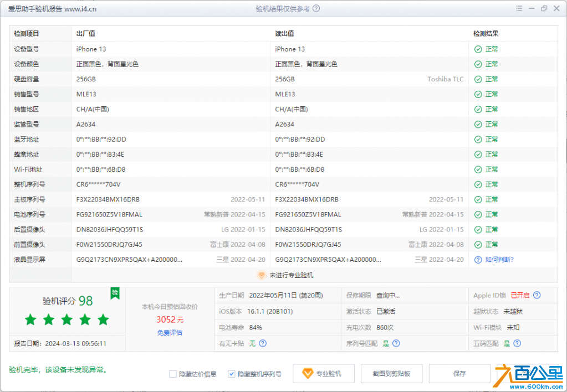This screenshot has width=567, height=392.
Task: Click the 截图到剪贴板 button
Action: coord(392,374)
